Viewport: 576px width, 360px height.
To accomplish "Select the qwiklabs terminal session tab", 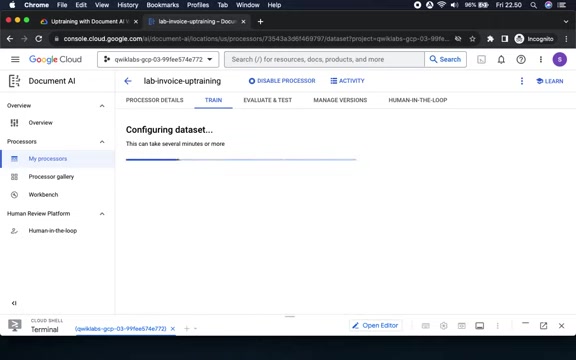I will point(120,328).
